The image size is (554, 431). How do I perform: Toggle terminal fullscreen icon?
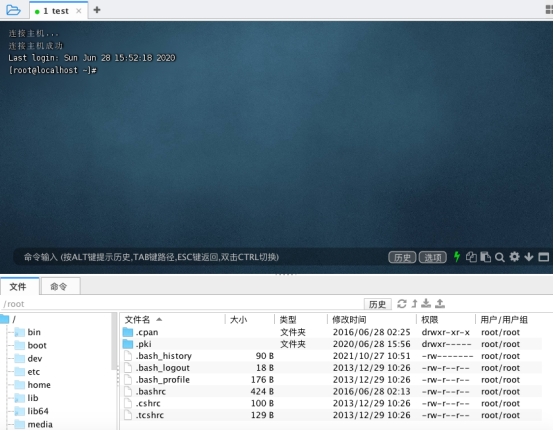[x=544, y=257]
